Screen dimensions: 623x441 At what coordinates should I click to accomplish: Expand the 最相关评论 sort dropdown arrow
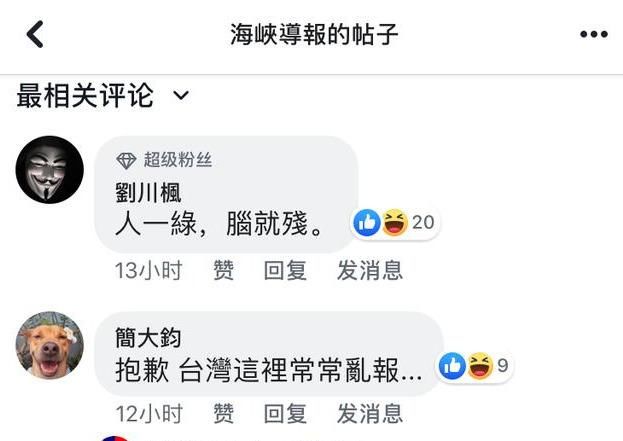[x=181, y=95]
